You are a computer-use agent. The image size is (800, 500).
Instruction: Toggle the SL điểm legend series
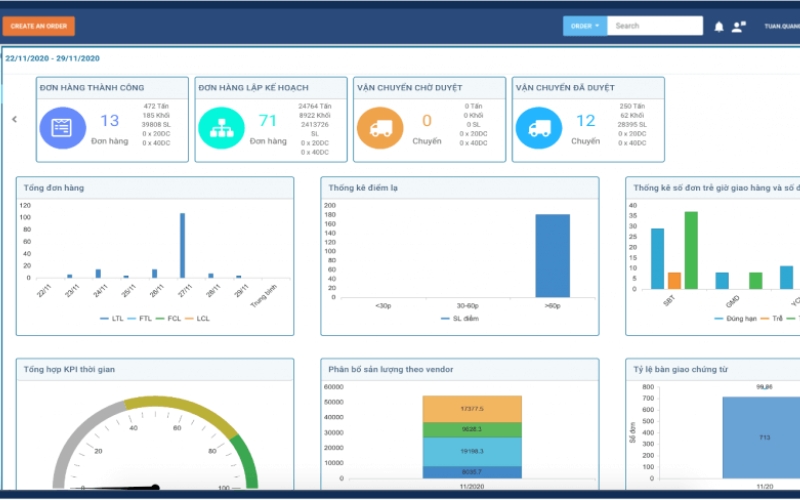pyautogui.click(x=460, y=318)
